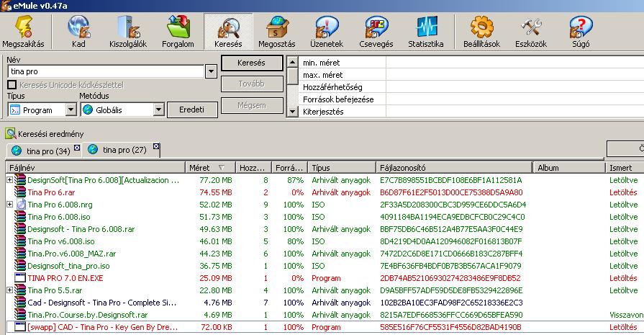Image resolution: width=644 pixels, height=335 pixels.
Task: Click the file icon of the [swapp] CAD Key Gen row
Action: (x=20, y=327)
